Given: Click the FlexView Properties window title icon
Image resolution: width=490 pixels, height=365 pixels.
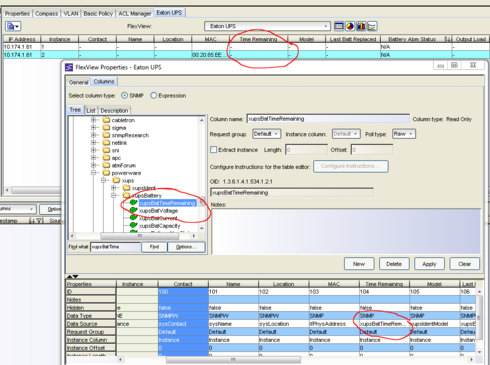Looking at the screenshot, I should click(x=69, y=67).
